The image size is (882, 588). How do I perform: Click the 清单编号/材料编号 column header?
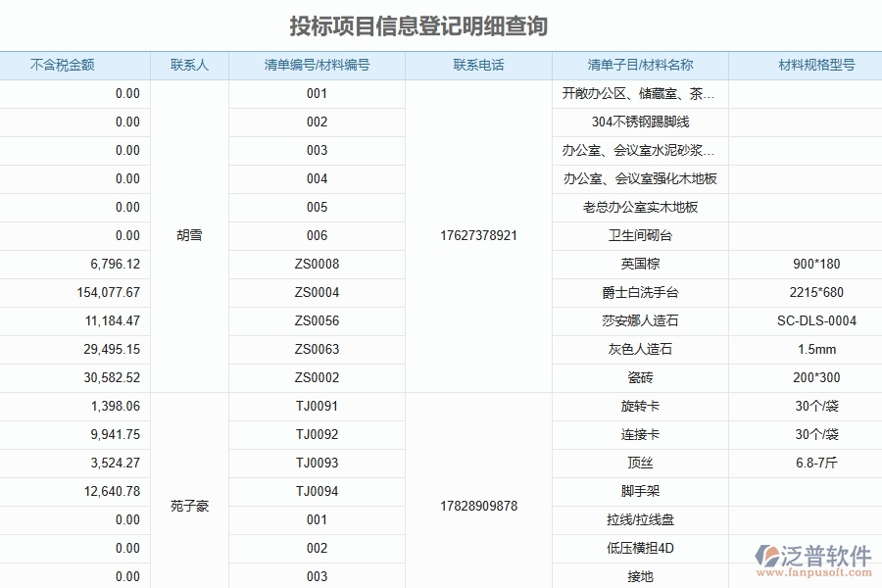click(x=316, y=65)
